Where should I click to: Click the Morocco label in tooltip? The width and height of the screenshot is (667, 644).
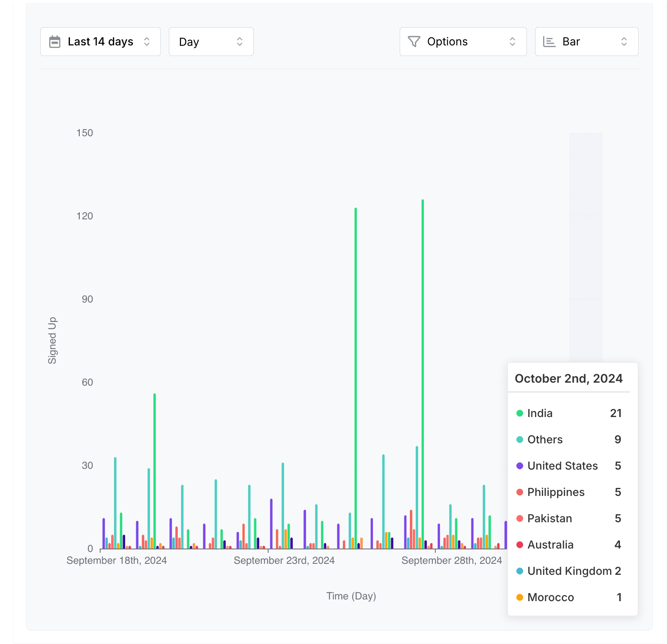(x=550, y=597)
